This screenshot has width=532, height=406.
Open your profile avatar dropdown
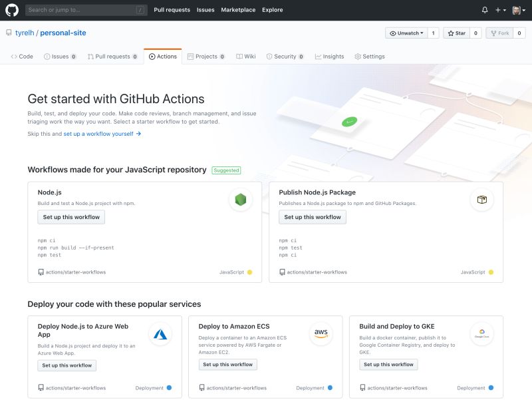click(x=517, y=10)
